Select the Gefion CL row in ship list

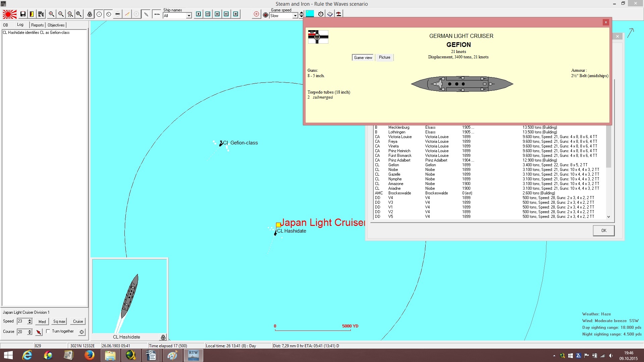(x=490, y=165)
